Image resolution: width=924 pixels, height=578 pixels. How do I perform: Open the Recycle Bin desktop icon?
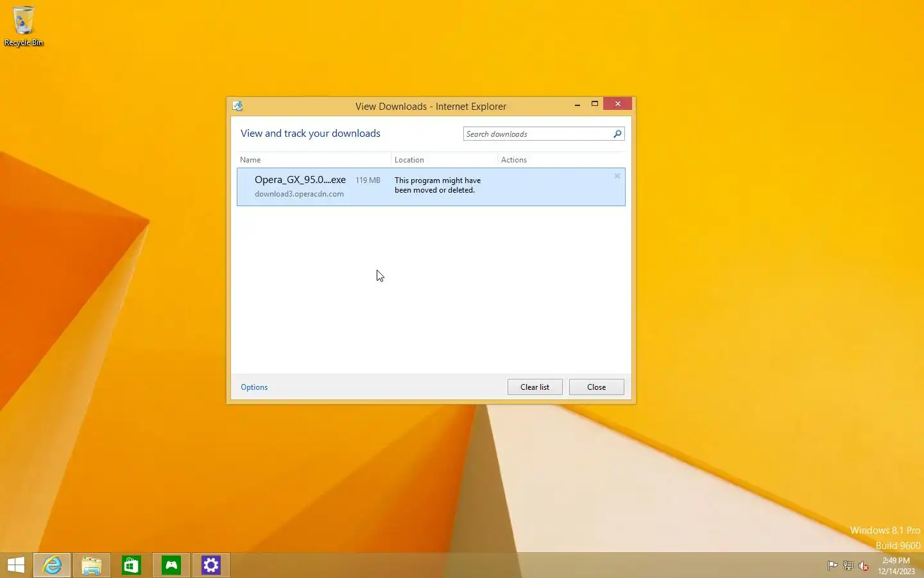(24, 26)
